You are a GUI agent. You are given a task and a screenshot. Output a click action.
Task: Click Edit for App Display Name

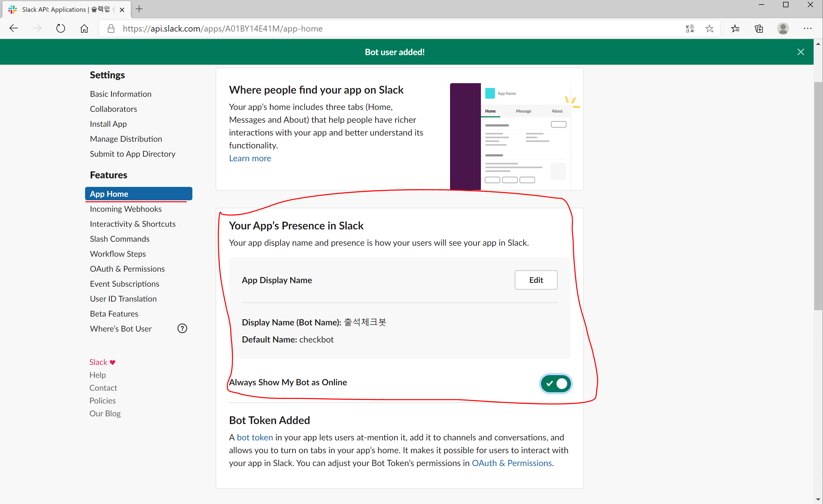(x=536, y=280)
